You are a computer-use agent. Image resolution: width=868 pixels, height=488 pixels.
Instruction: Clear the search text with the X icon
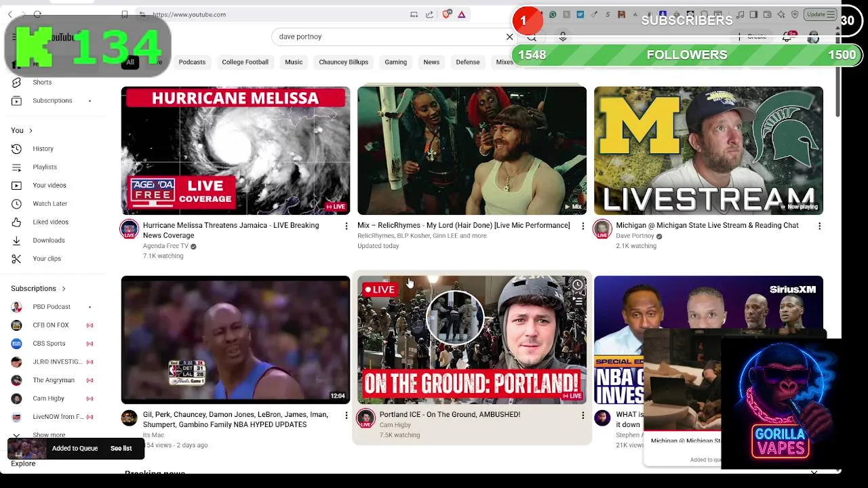pos(510,37)
